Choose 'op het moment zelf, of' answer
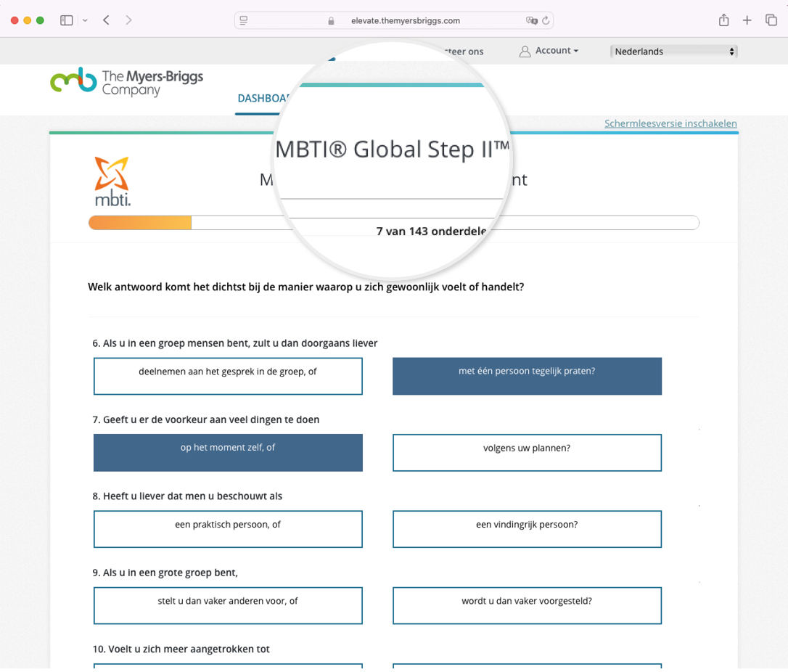 [228, 452]
